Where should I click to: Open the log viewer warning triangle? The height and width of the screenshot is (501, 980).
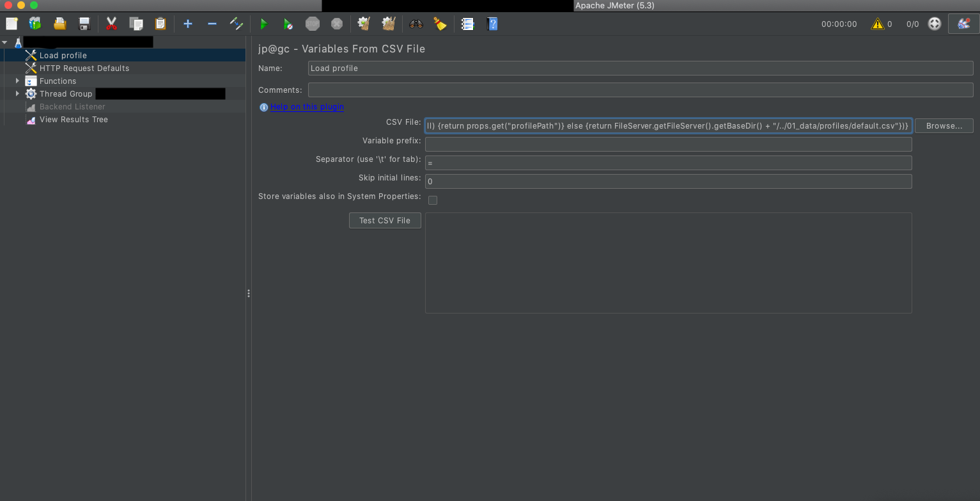pyautogui.click(x=878, y=24)
